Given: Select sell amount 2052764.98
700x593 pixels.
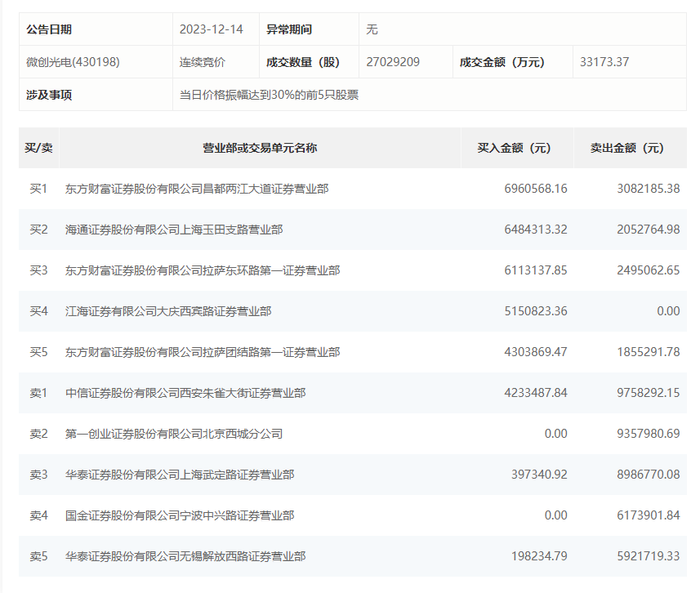Looking at the screenshot, I should (649, 230).
